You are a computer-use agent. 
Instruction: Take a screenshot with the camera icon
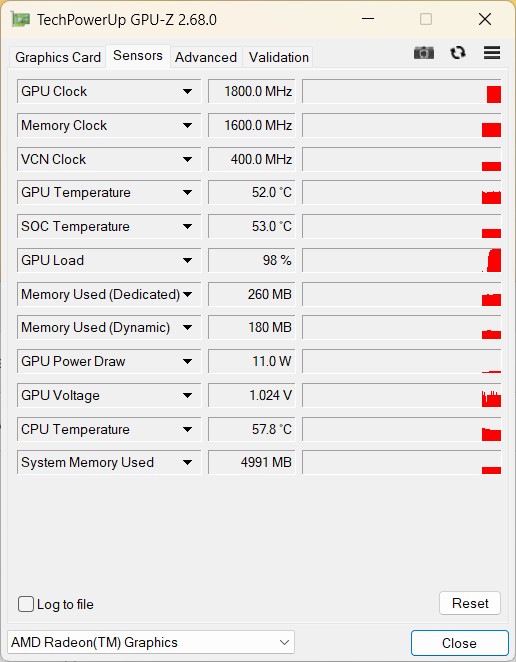click(424, 53)
